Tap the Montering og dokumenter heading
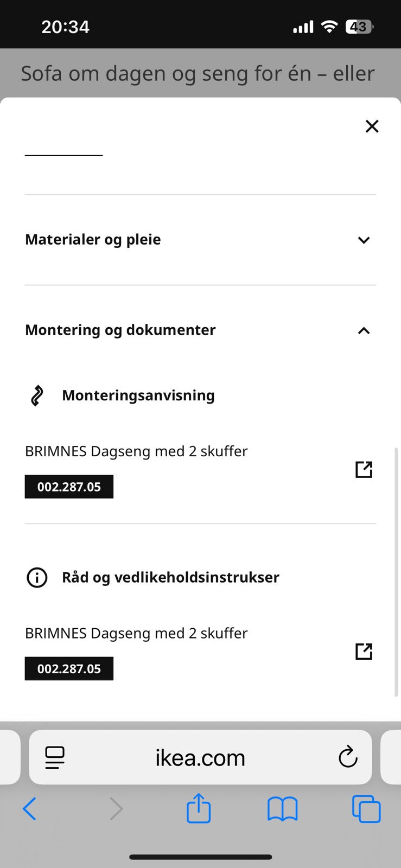Viewport: 401px width, 868px height. tap(120, 330)
